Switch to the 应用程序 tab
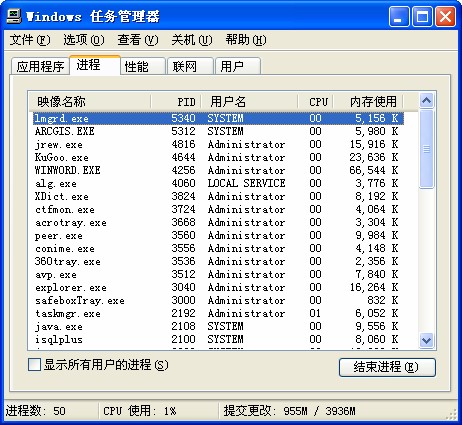This screenshot has width=462, height=425. point(40,66)
